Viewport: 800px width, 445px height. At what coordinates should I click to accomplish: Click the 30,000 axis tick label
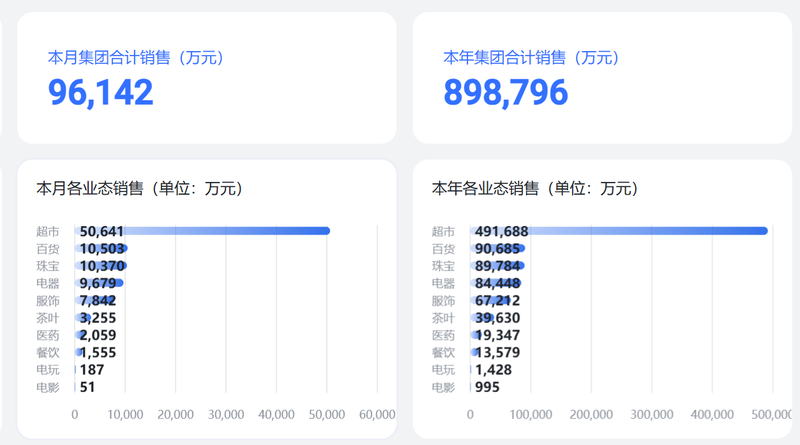pos(226,414)
